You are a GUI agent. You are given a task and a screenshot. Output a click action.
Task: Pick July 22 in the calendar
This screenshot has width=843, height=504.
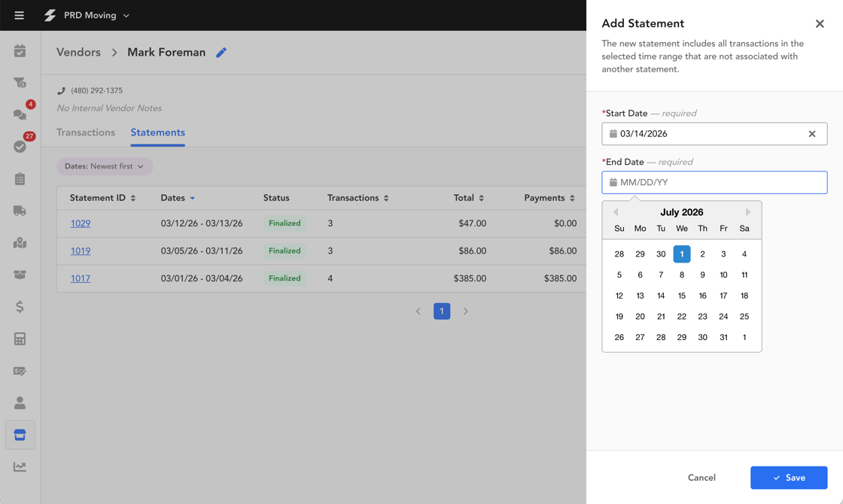click(x=682, y=317)
